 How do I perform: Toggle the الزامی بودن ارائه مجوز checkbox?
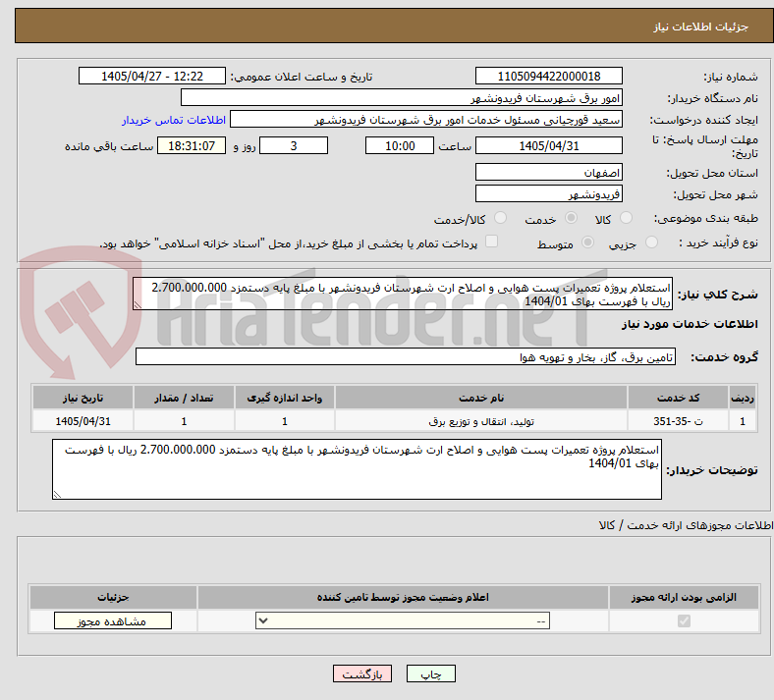(x=684, y=620)
